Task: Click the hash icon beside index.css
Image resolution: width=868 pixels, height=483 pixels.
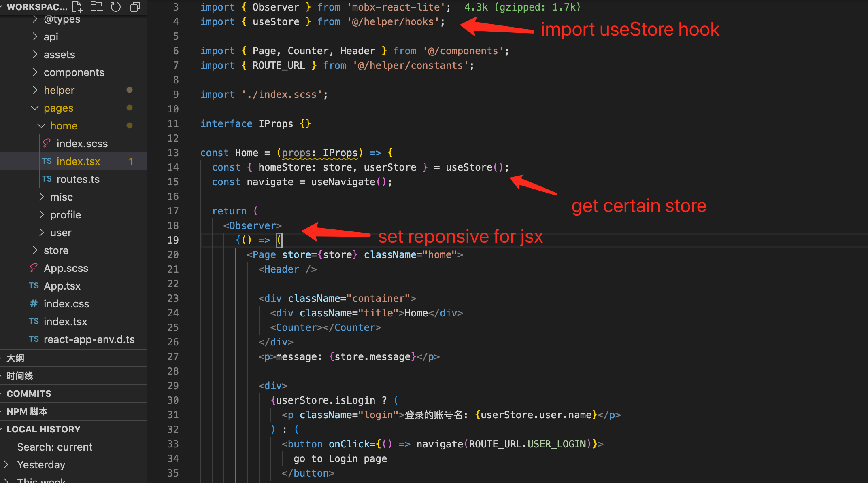Action: click(x=34, y=303)
